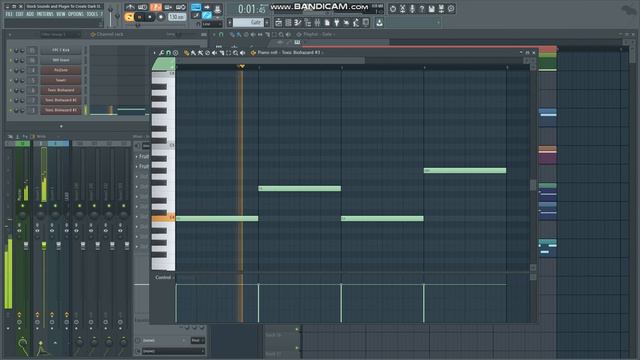
Task: Open the Line snap dropdown
Action: pyautogui.click(x=211, y=24)
